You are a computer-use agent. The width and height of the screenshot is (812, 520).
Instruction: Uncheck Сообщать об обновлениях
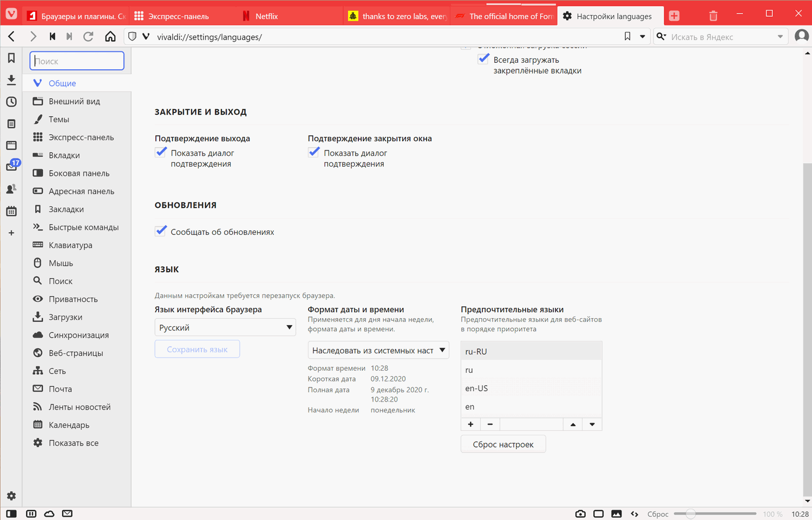pos(161,231)
